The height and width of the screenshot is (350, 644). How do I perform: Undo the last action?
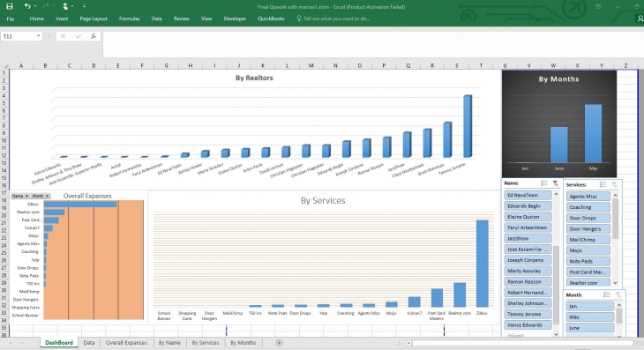tap(27, 6)
